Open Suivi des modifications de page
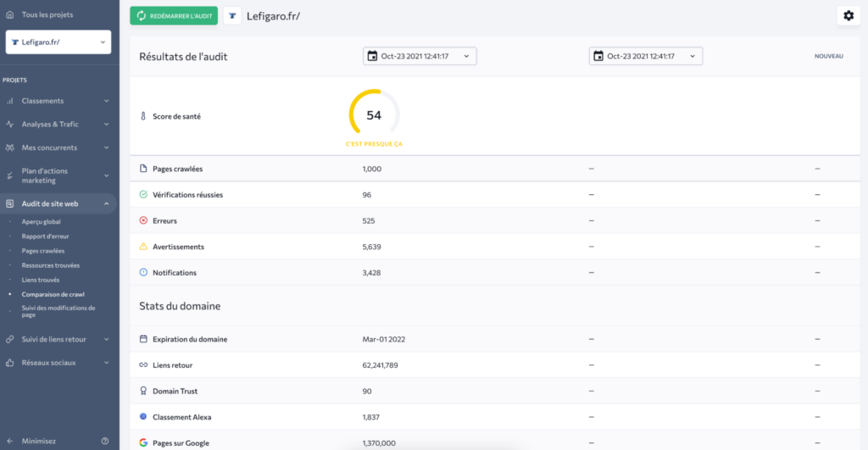Viewport: 868px width, 450px height. (x=58, y=311)
